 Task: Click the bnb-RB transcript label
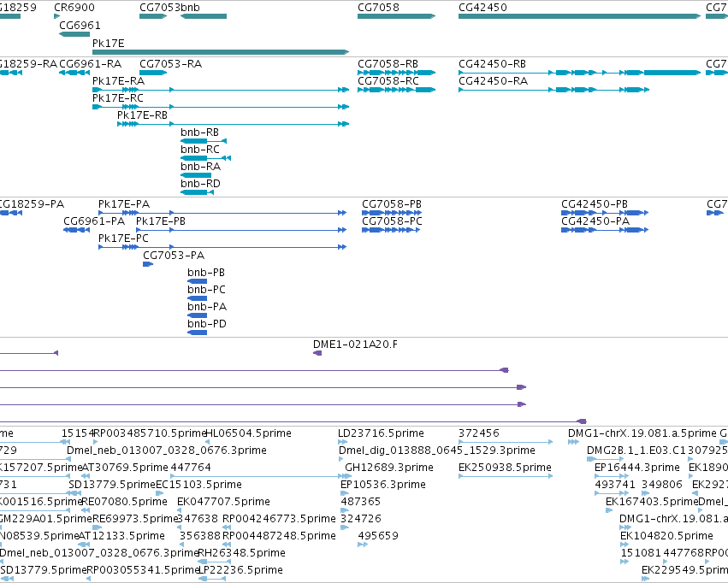pos(199,132)
